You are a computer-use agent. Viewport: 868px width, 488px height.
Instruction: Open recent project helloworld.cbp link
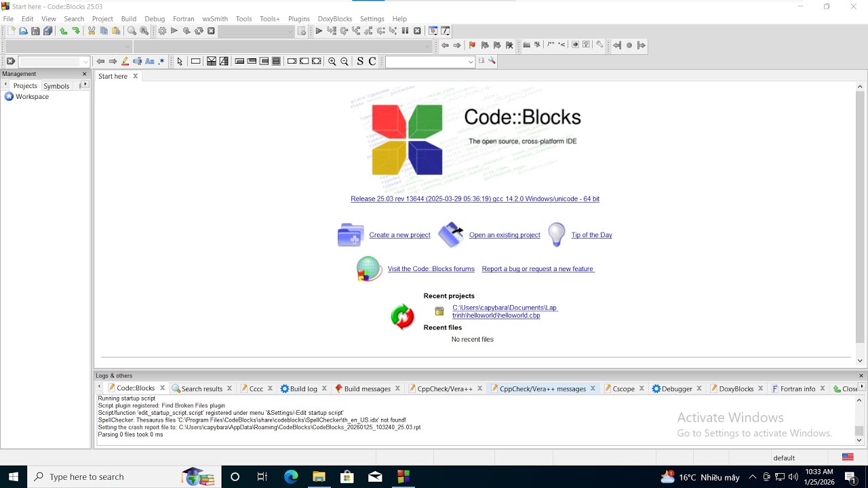pos(505,312)
